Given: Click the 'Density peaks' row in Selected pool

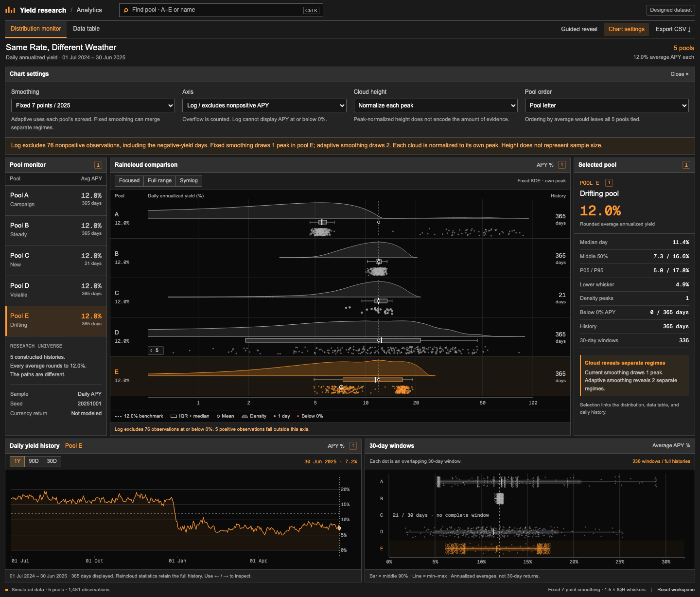Looking at the screenshot, I should tap(634, 298).
